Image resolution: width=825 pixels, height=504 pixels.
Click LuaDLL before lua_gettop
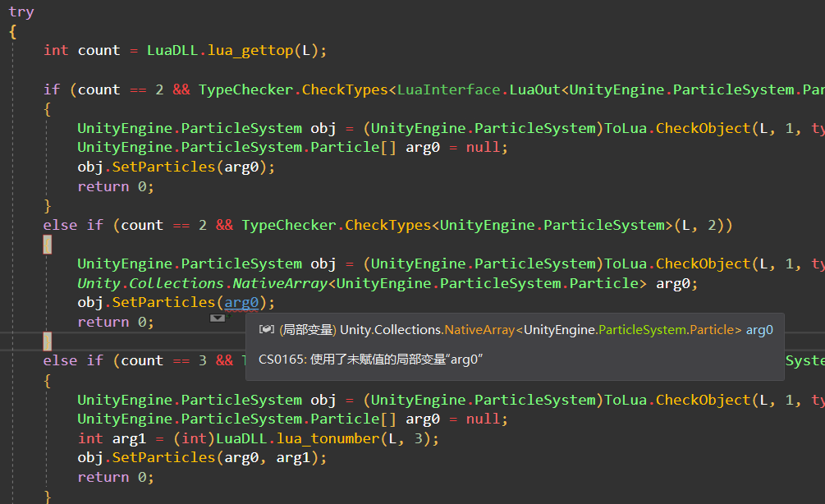172,51
